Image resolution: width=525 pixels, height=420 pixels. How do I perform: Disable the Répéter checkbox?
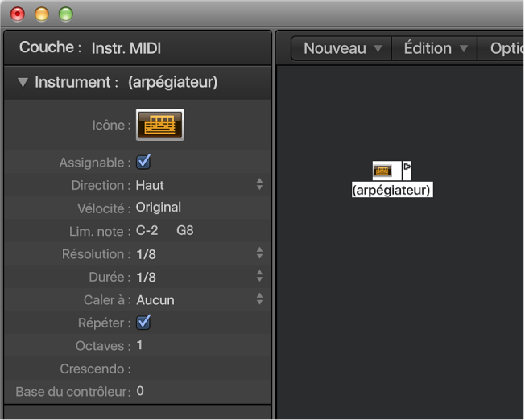tap(144, 322)
